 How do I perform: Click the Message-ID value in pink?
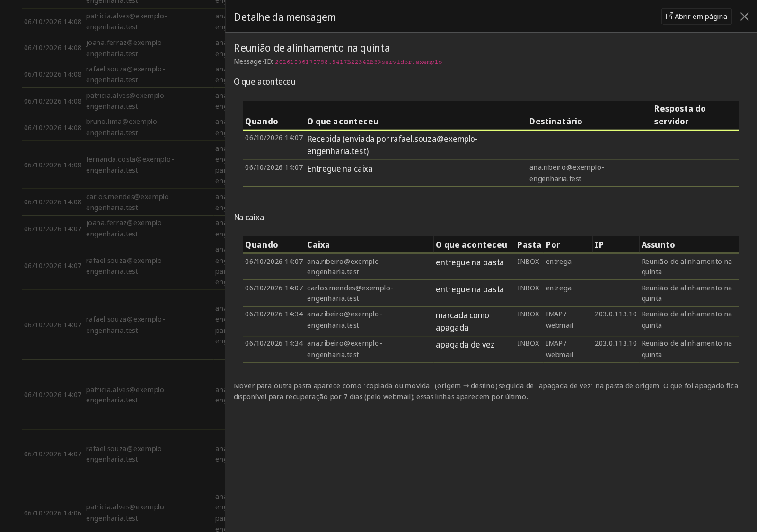358,62
